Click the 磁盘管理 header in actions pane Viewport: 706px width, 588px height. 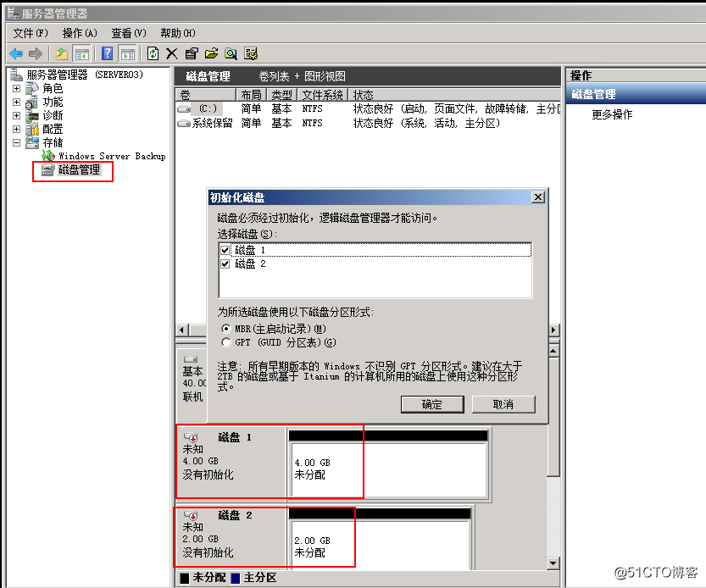pyautogui.click(x=636, y=94)
